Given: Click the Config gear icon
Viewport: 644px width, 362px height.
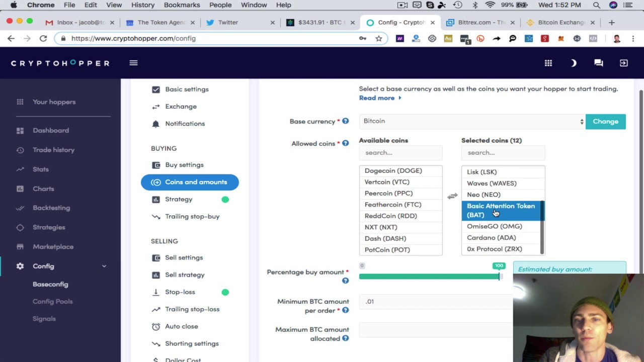Looking at the screenshot, I should coord(20,266).
